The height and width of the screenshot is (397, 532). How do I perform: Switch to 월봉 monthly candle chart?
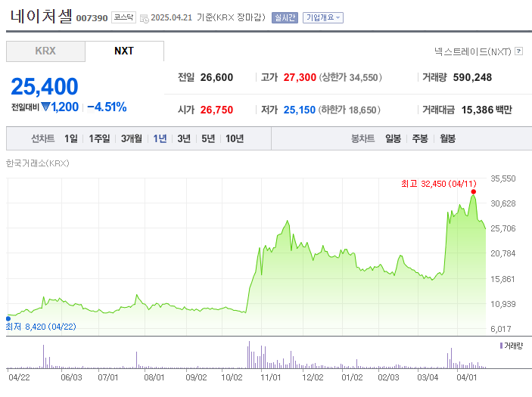(448, 138)
